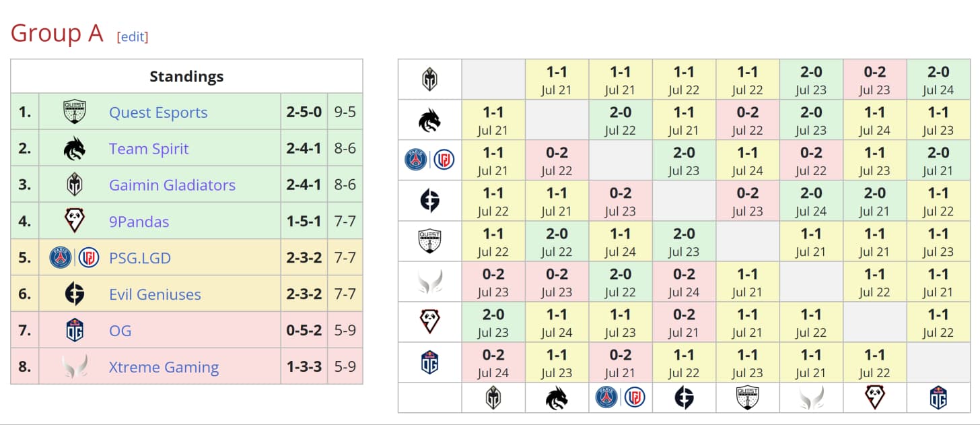Click the Xtreme Gaming wings logo in Standings
This screenshot has height=425, width=980.
coord(74,367)
